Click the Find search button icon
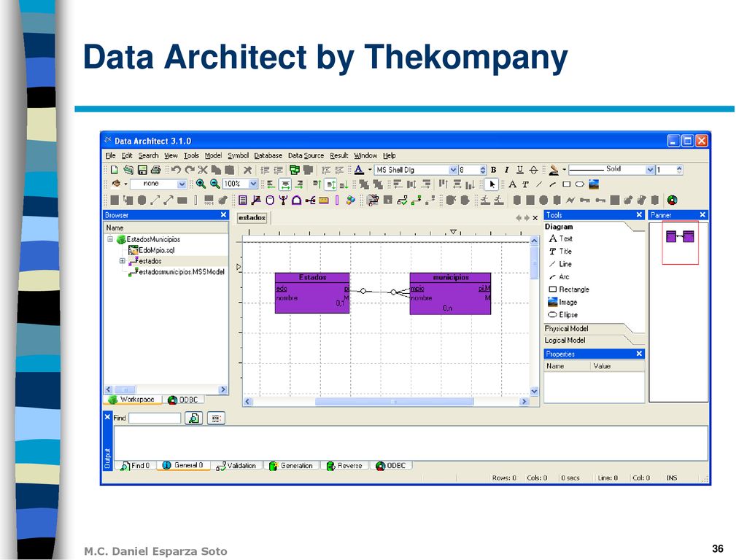 point(194,418)
